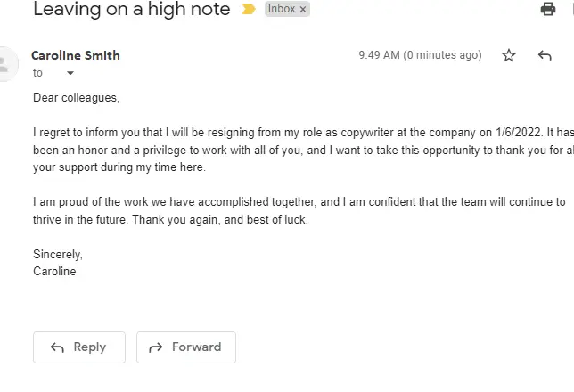Click the "Sincerely," closing line
Screen dimensions: 574x392
(x=58, y=254)
